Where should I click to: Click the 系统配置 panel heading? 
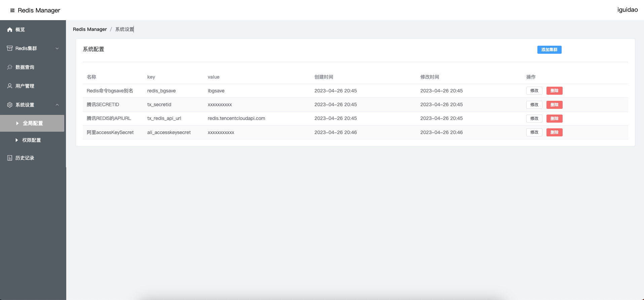[x=93, y=49]
